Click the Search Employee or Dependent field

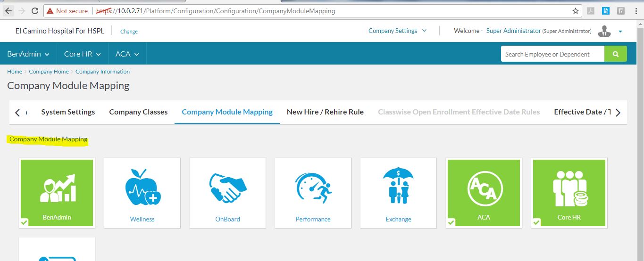pos(552,54)
